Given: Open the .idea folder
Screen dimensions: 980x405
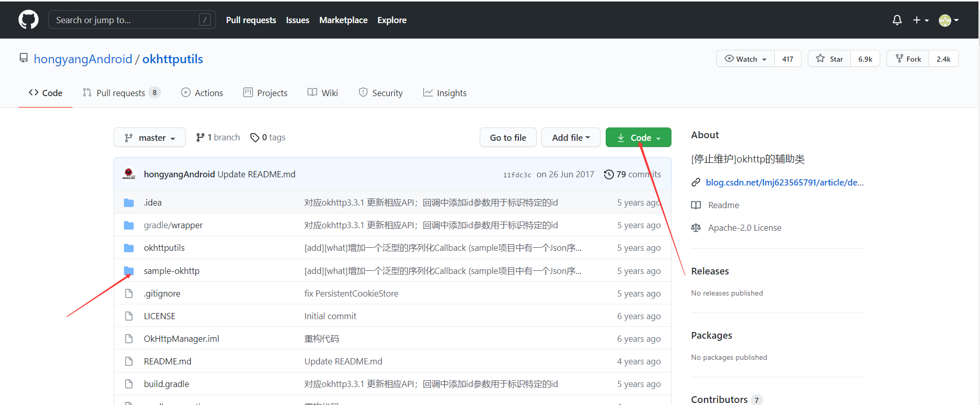Looking at the screenshot, I should pos(153,202).
